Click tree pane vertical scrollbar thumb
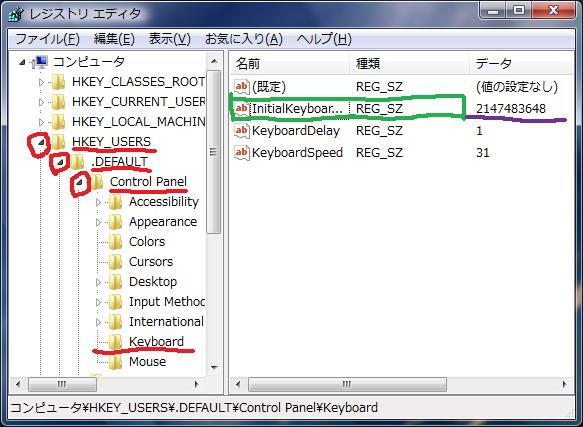 (x=214, y=151)
